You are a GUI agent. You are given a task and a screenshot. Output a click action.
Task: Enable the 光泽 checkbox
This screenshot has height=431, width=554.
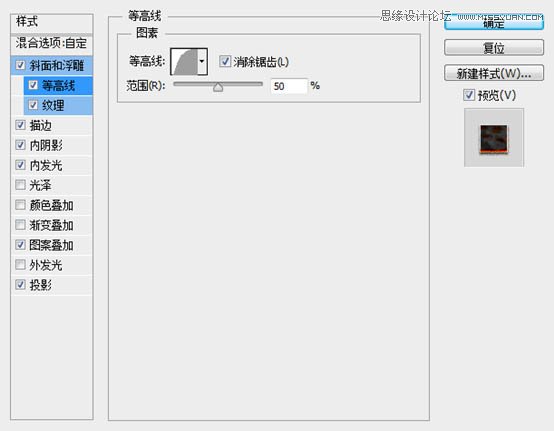pos(20,185)
